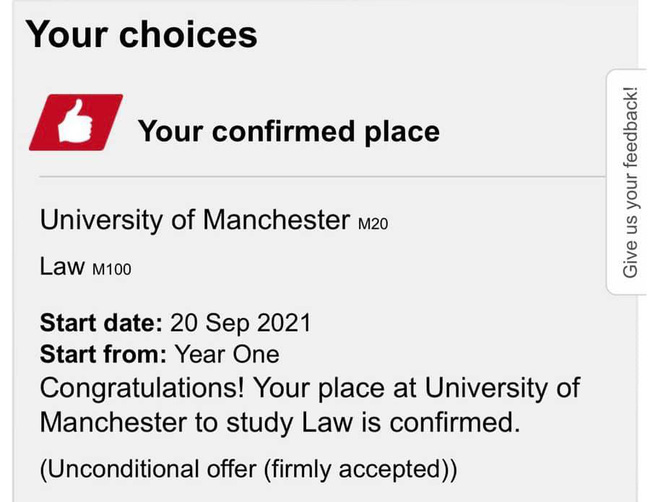Click the red thumbs-up icon
Viewport: 650px width, 502px height.
point(76,123)
